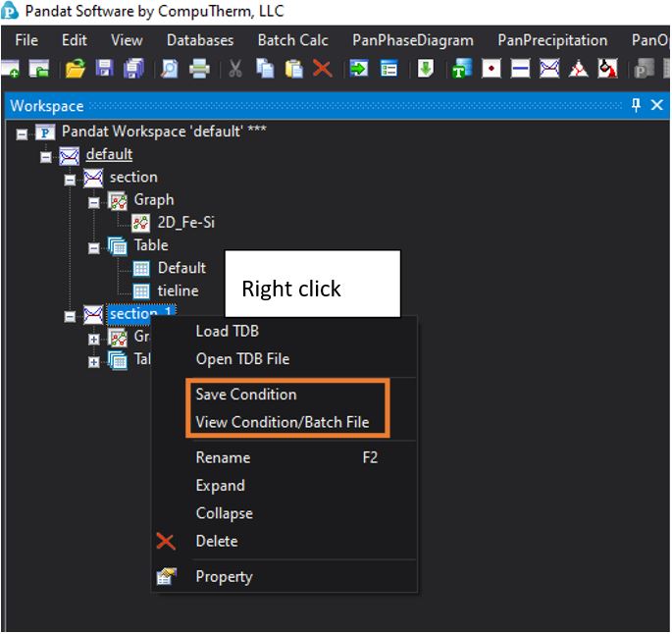The height and width of the screenshot is (634, 672).
Task: Click the red X beside Delete
Action: (x=166, y=542)
